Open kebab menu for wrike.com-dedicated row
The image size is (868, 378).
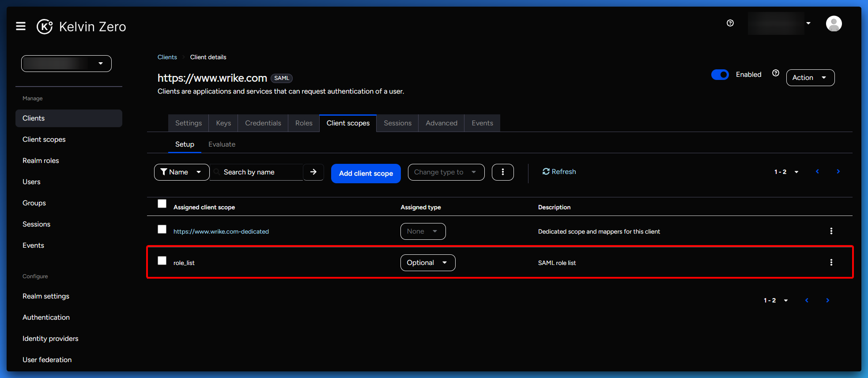tap(831, 231)
